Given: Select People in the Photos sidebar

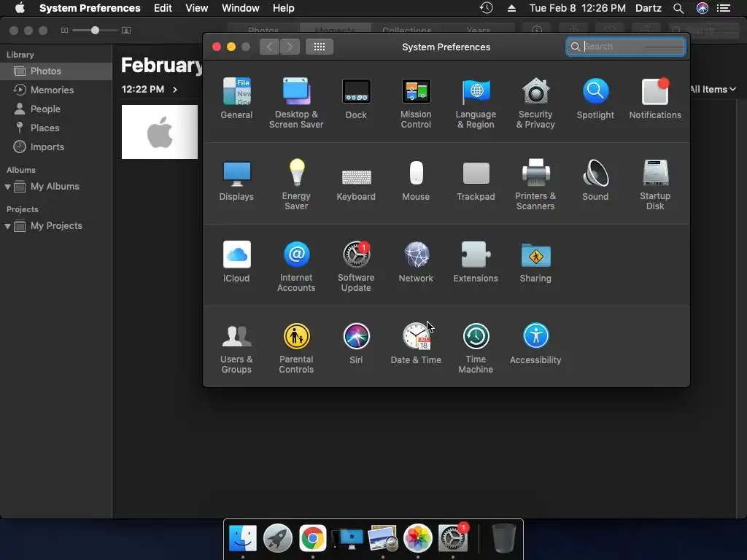Looking at the screenshot, I should pos(55,109).
